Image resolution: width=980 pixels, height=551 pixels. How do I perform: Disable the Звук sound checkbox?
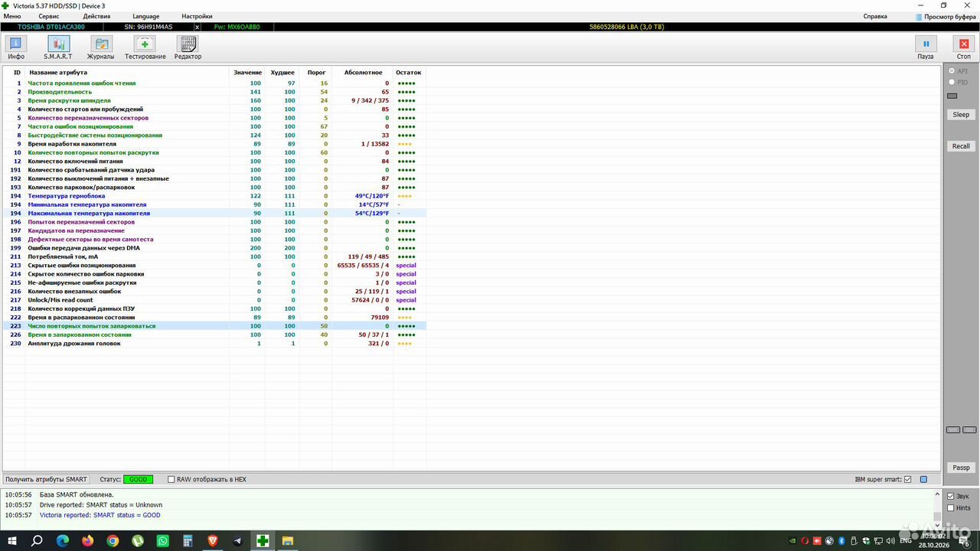[951, 496]
